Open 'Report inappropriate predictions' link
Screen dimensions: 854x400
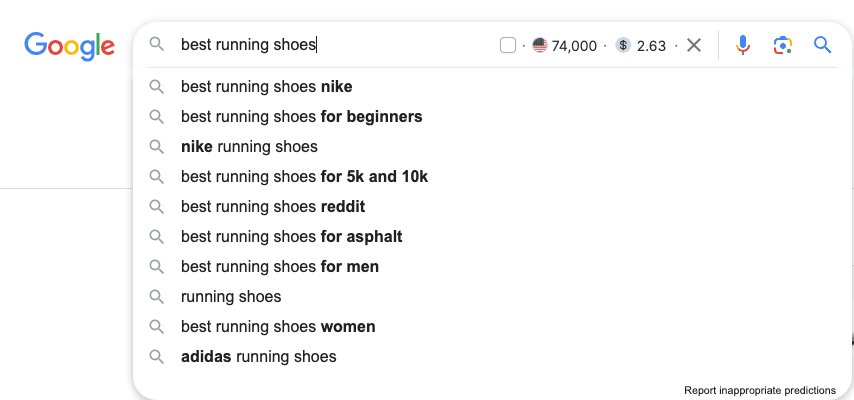tap(760, 390)
